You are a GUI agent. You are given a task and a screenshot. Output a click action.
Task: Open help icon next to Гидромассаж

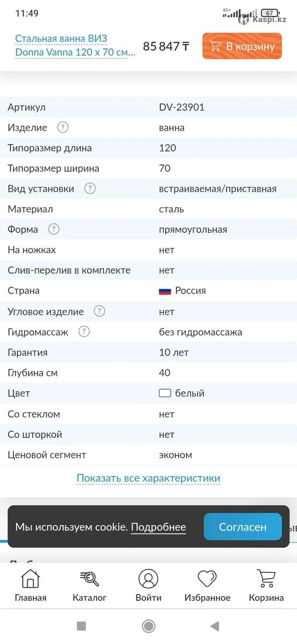tap(84, 332)
